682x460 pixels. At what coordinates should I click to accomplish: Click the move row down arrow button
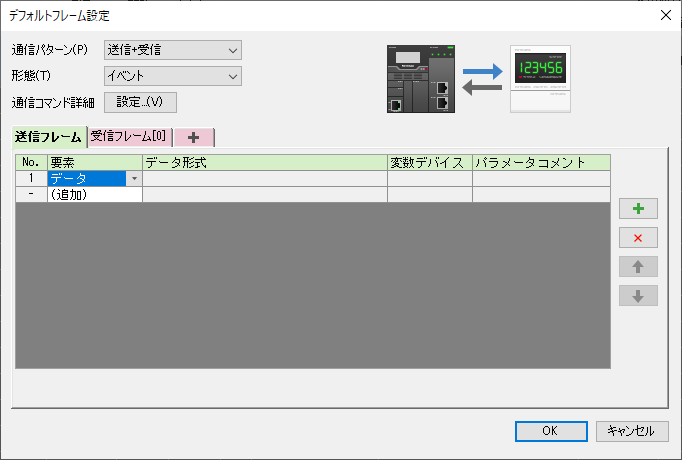(638, 296)
